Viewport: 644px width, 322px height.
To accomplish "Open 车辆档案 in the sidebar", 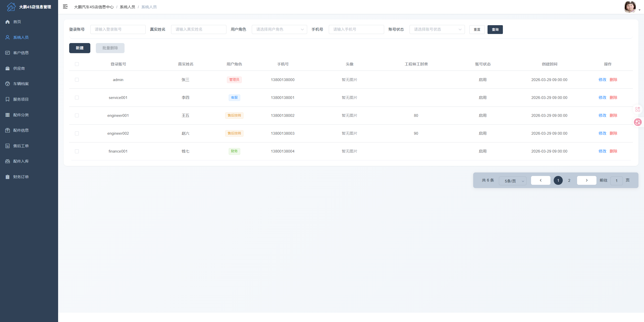I will pos(29,84).
